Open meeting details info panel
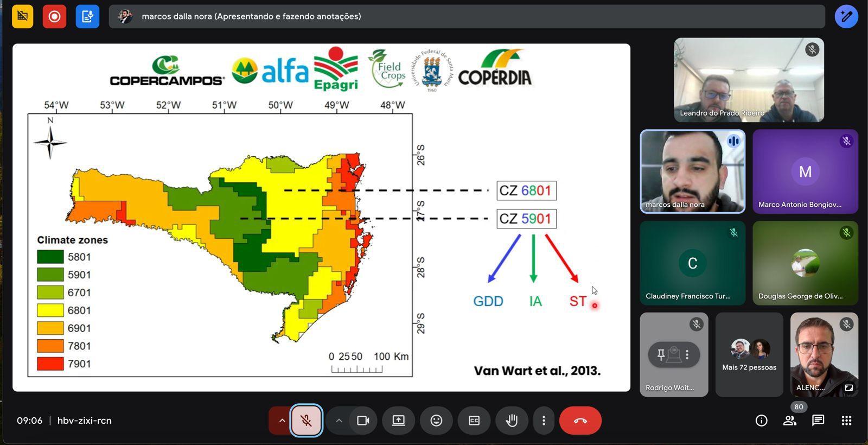Screen dimensions: 868x445 pyautogui.click(x=761, y=421)
